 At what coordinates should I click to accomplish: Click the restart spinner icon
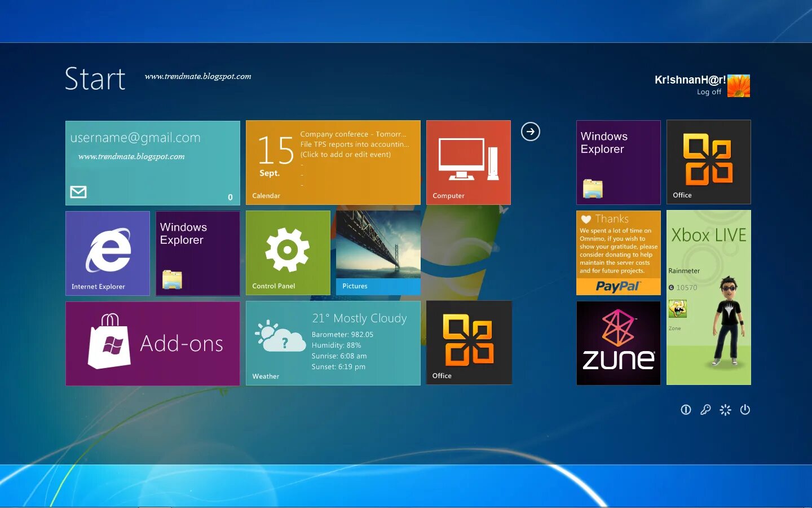725,410
